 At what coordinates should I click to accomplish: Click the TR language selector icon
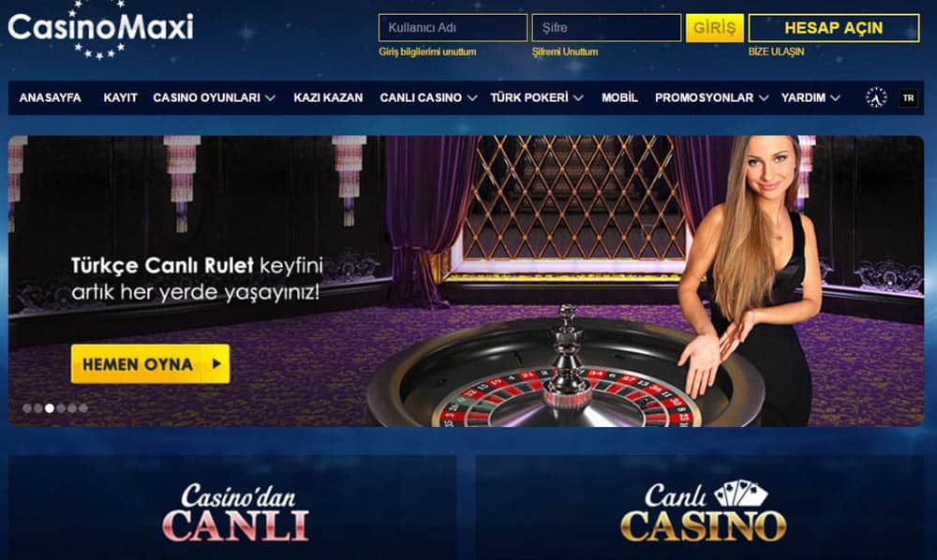(x=908, y=98)
